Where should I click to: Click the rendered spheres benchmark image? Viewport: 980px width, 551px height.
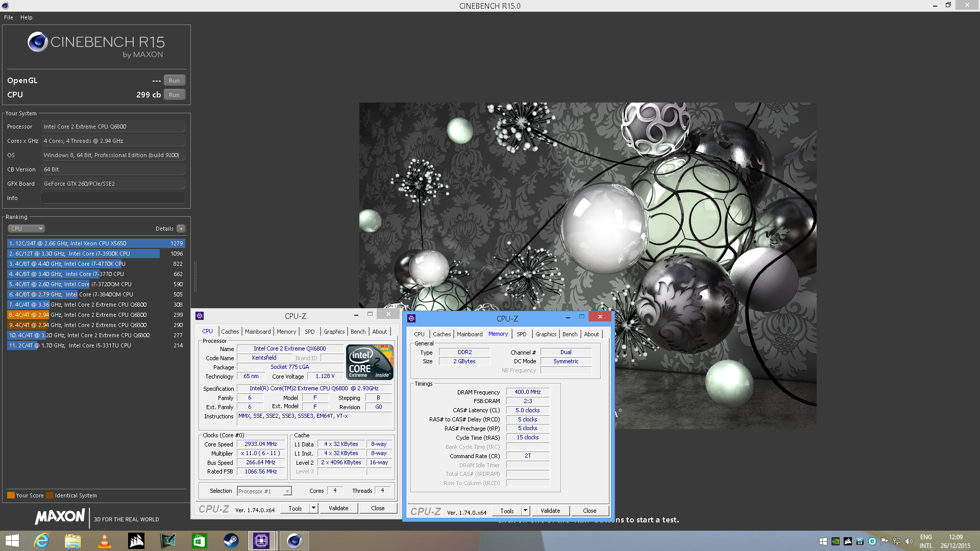pos(587,265)
